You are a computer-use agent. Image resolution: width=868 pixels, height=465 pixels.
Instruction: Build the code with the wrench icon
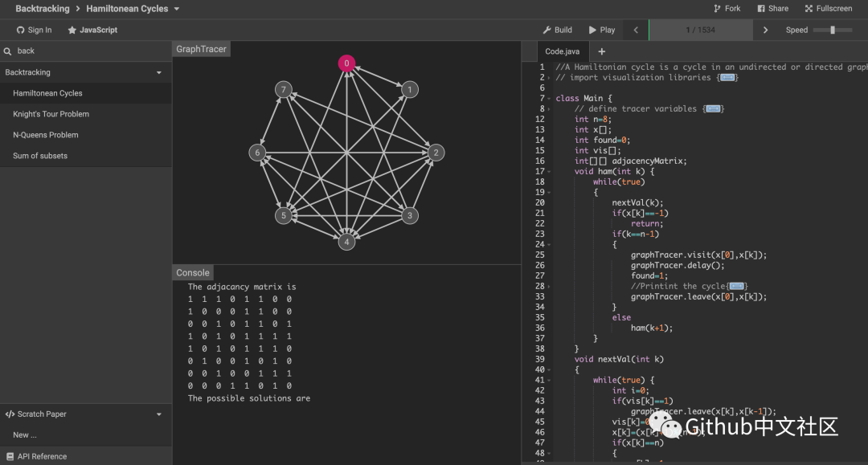(x=557, y=30)
